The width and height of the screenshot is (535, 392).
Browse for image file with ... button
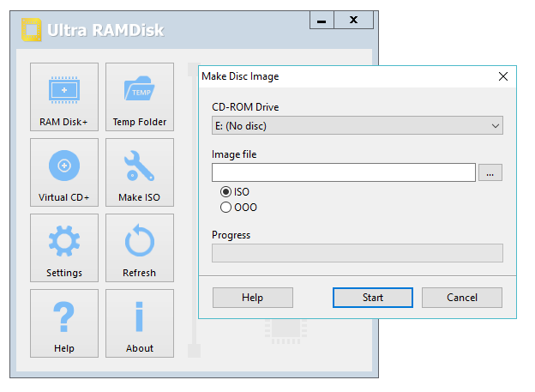[490, 172]
